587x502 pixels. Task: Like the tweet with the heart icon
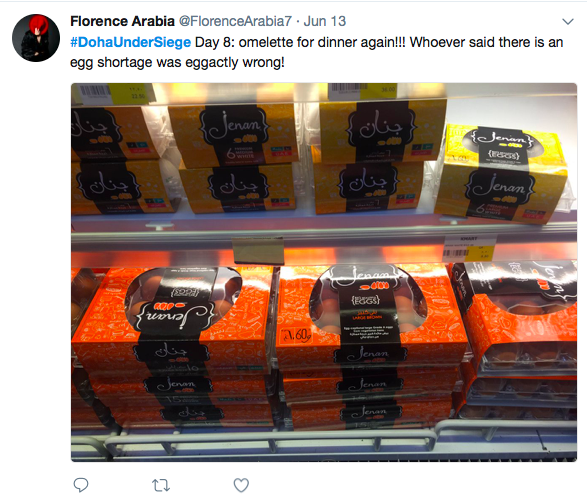coord(241,485)
